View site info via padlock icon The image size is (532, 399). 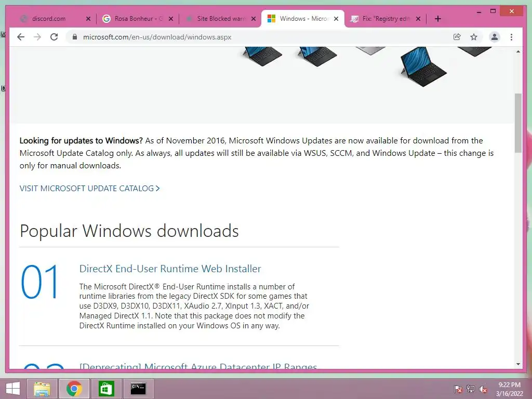tap(75, 37)
